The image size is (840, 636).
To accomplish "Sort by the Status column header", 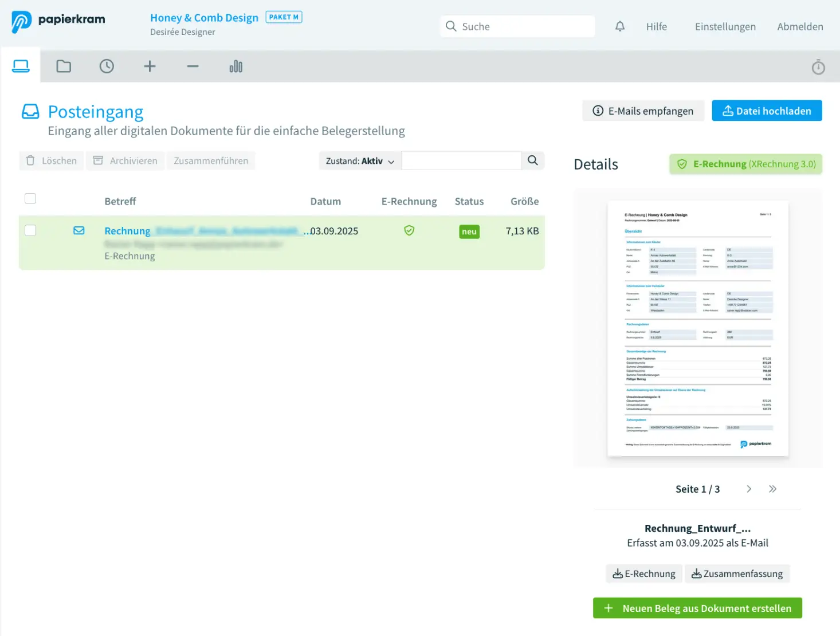I will 469,201.
